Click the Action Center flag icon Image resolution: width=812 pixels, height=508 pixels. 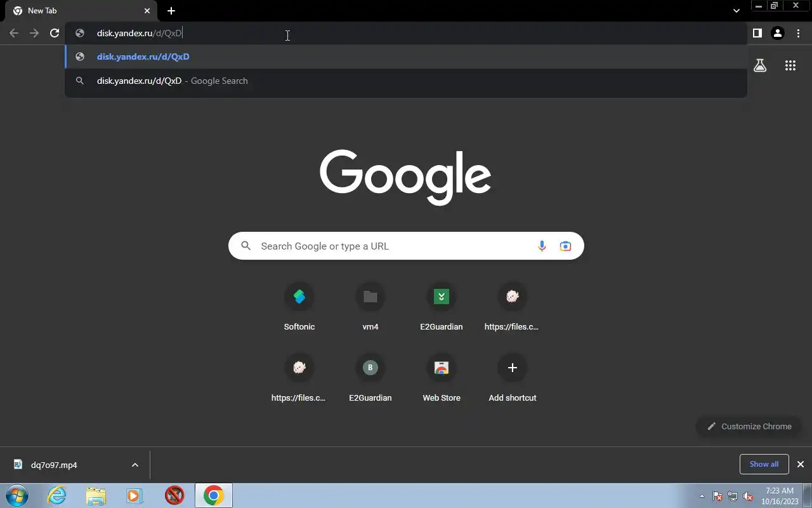point(717,496)
